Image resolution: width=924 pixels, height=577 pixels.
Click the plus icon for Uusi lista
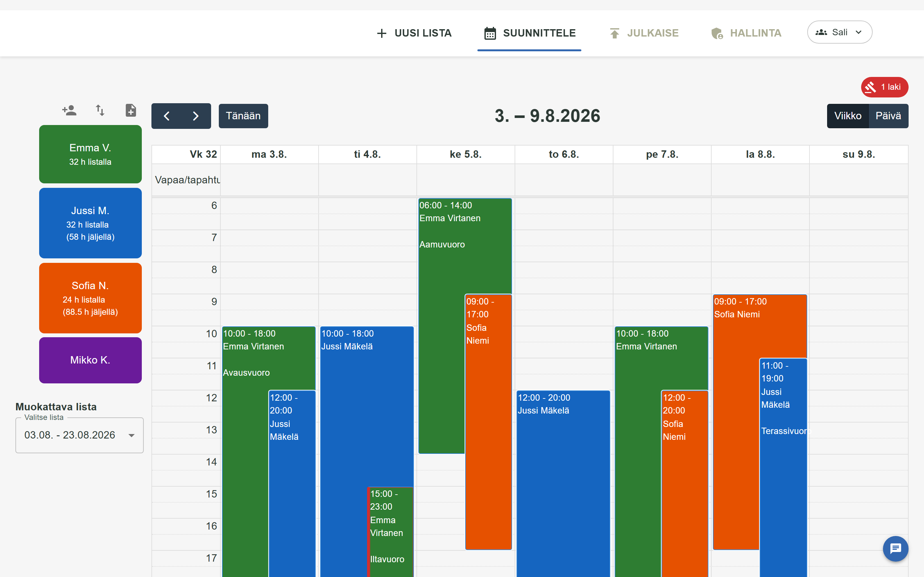[x=381, y=33]
